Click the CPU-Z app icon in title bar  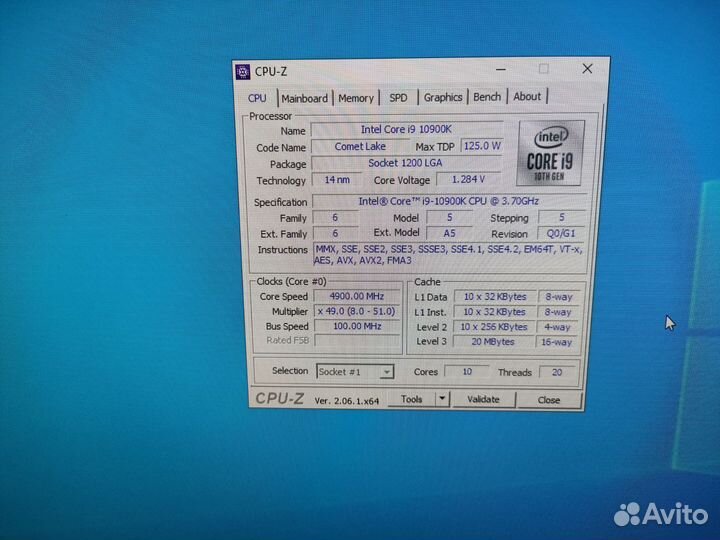tap(242, 72)
